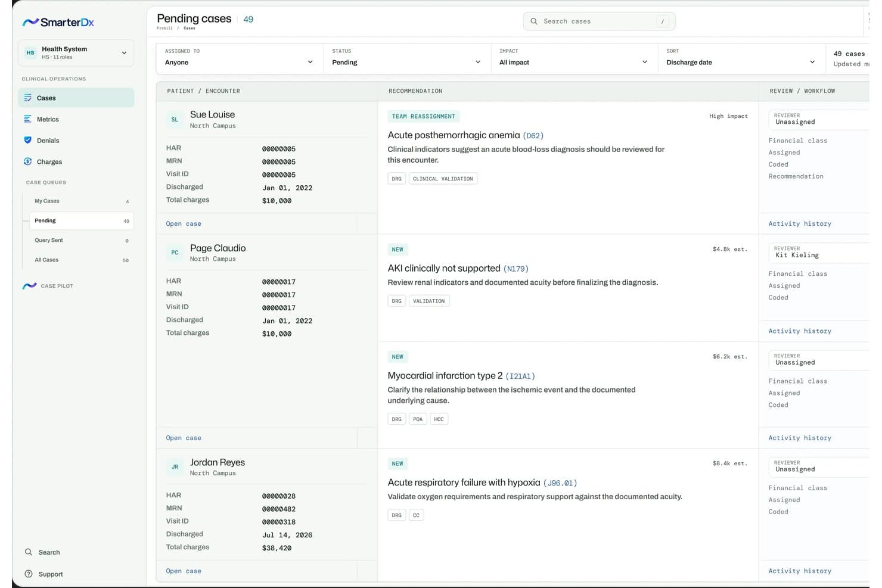Click the CC tag
The image size is (882, 588).
[416, 515]
